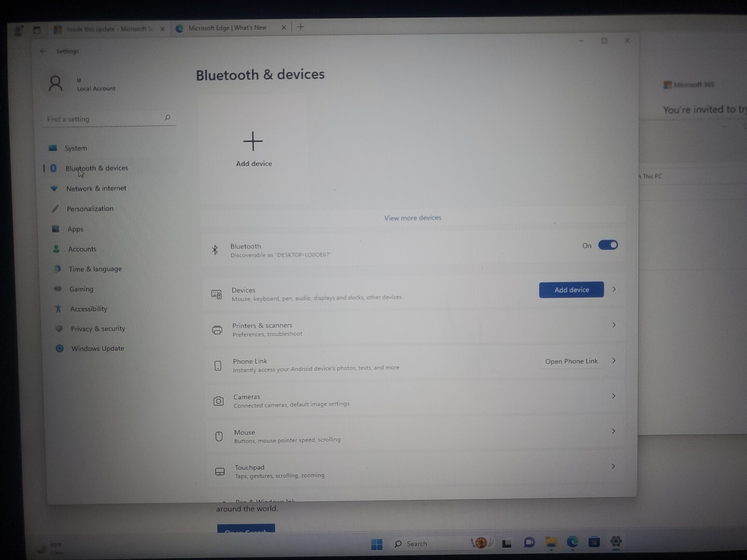Click the Accounts person icon in sidebar
Image resolution: width=747 pixels, height=560 pixels.
[57, 249]
